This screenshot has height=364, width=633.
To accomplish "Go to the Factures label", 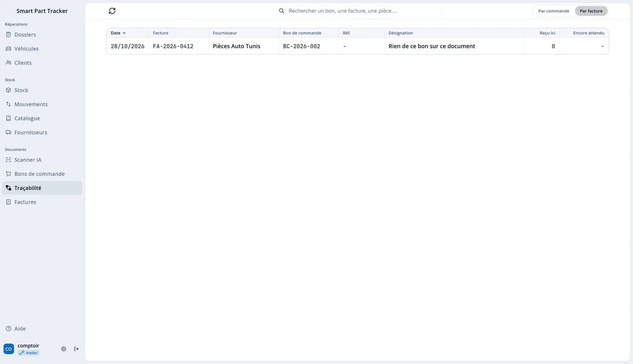I will click(x=25, y=202).
